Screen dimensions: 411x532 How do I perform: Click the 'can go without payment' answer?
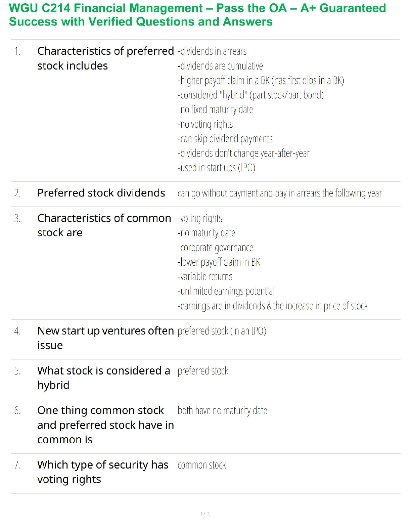[x=280, y=193]
